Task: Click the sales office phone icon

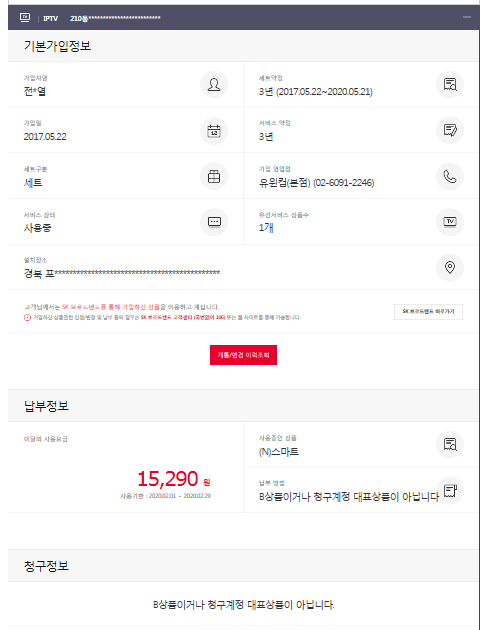Action: [450, 176]
